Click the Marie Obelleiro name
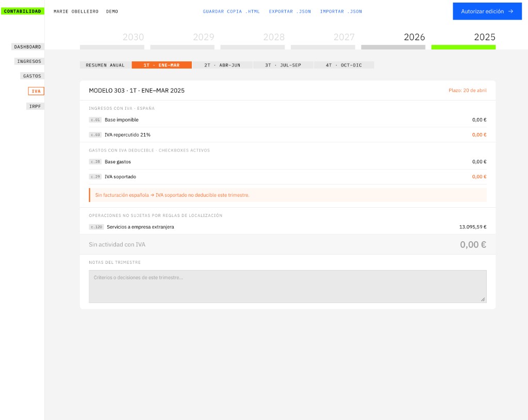This screenshot has height=420, width=528. [x=76, y=11]
